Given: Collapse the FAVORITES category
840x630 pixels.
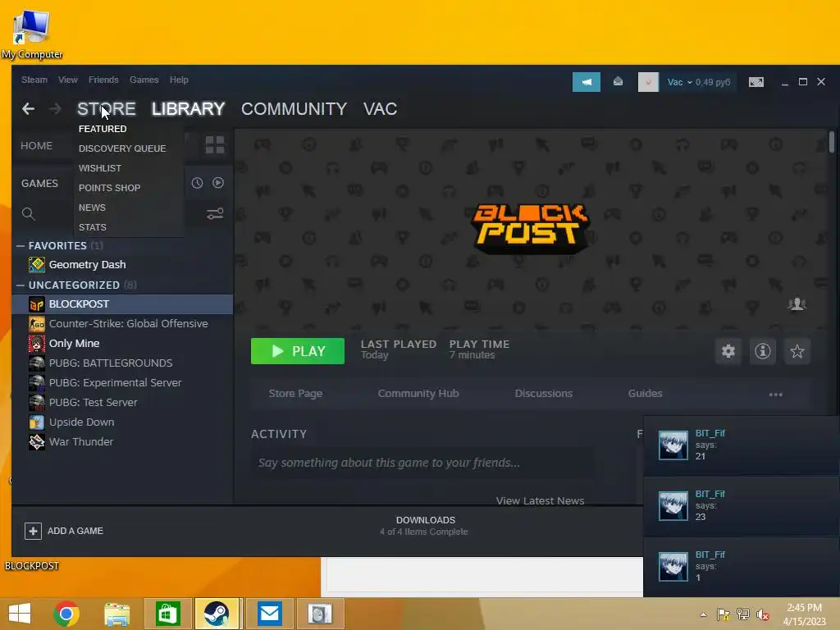Looking at the screenshot, I should 21,246.
